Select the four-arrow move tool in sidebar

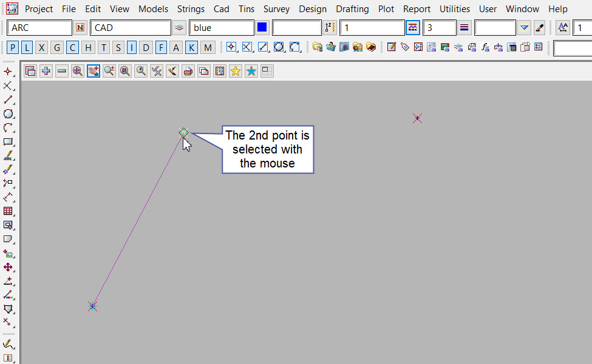[x=9, y=267]
